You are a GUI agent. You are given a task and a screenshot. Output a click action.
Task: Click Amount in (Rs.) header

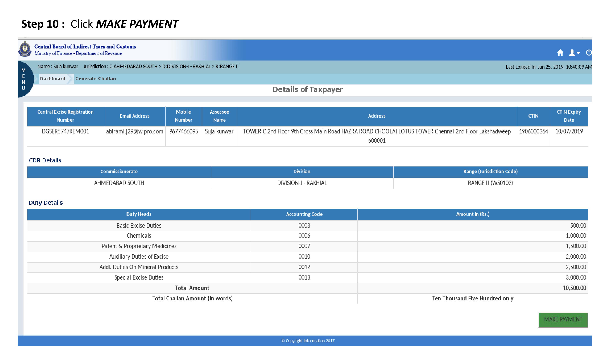[x=472, y=214]
